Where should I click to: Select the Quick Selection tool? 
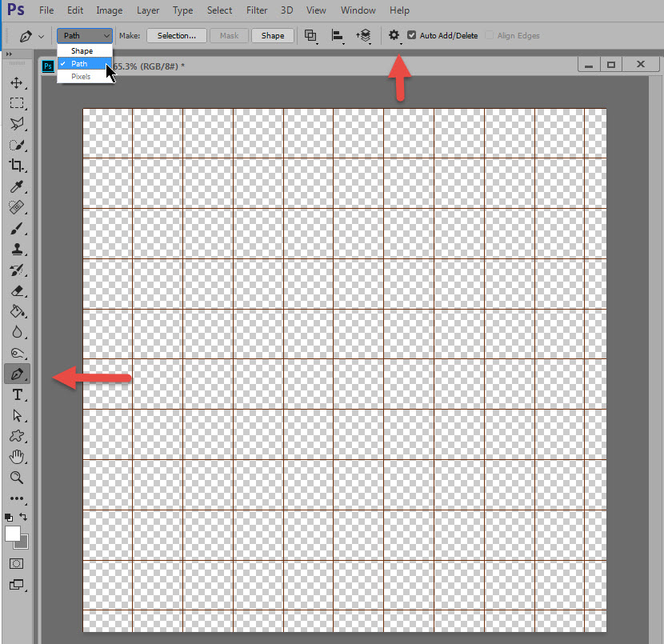point(17,145)
